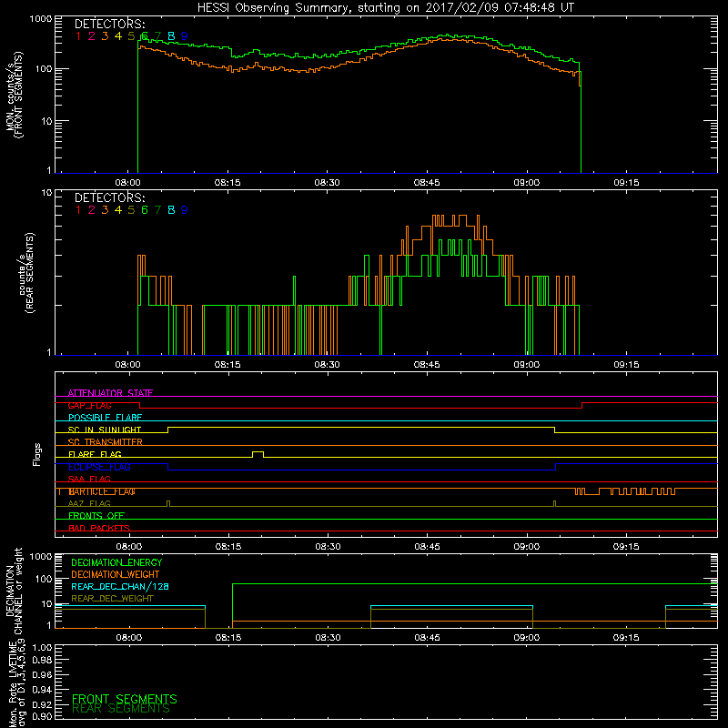This screenshot has width=728, height=728.
Task: Click FRONT SEGMENTS text in livetime panel
Action: [125, 699]
